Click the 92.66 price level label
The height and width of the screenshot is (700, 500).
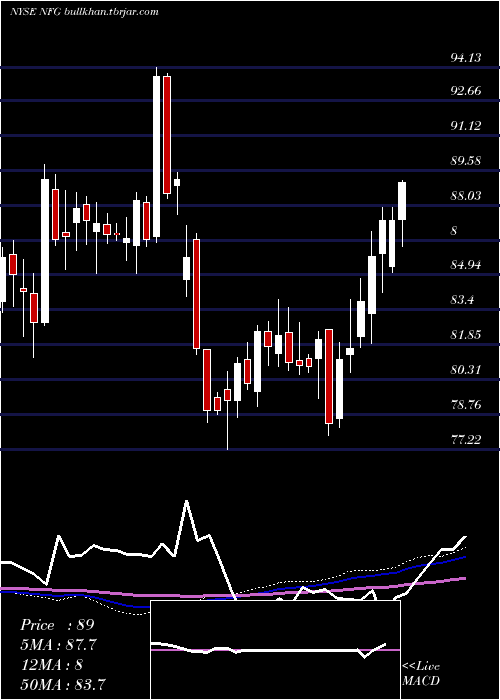coord(466,91)
